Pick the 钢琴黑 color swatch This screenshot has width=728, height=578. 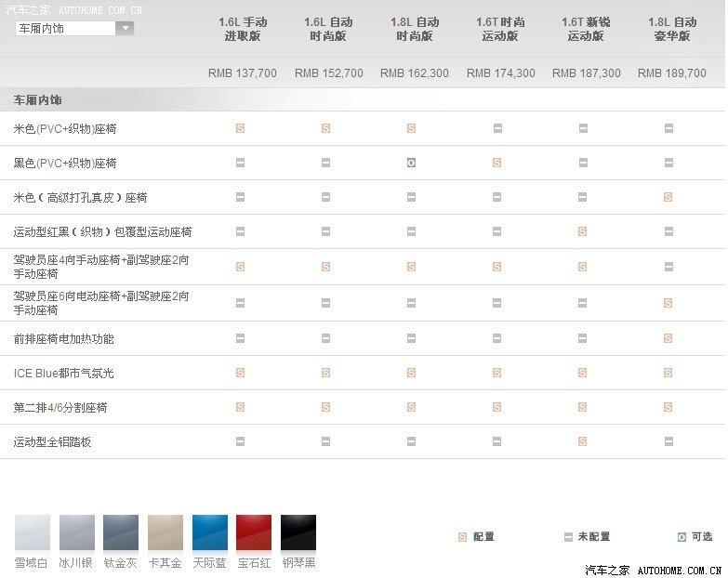coord(298,532)
